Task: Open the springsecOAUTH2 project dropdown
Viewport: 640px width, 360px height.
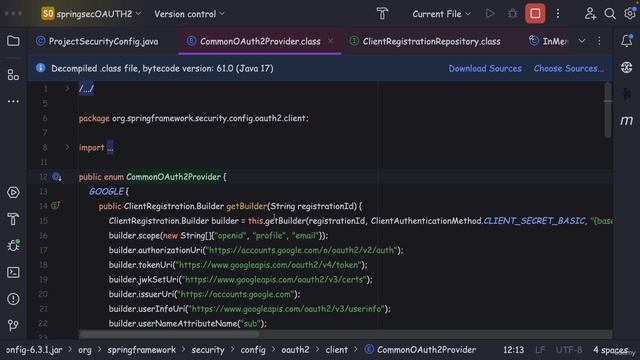Action: [x=91, y=14]
